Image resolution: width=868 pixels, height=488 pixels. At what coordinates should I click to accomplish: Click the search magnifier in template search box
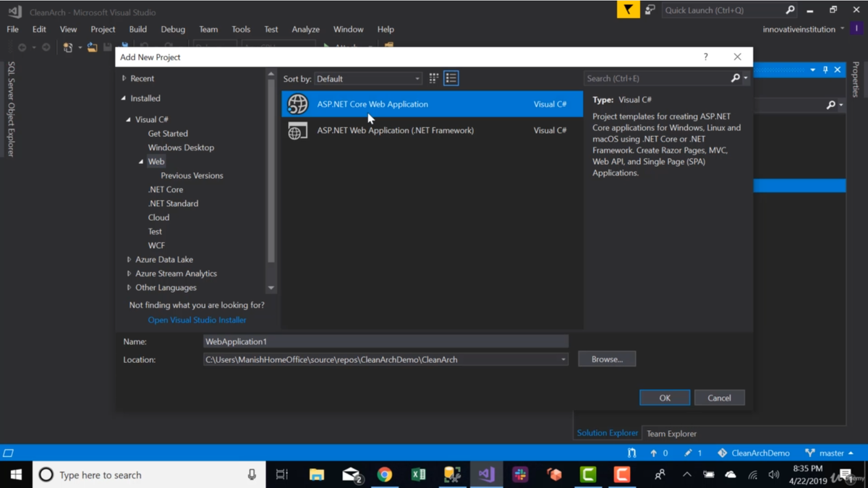[736, 78]
